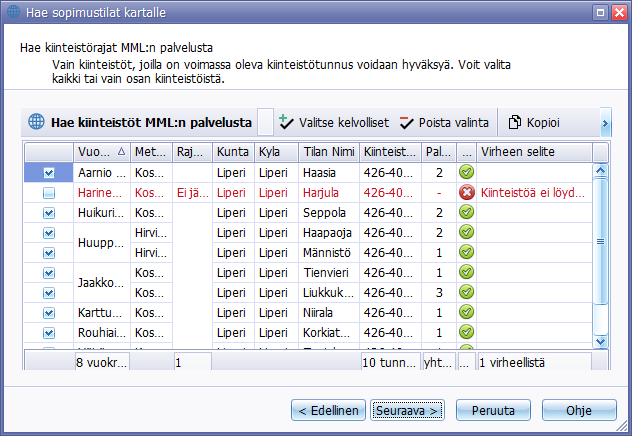Click '8 vuokr...' summary cell
632x436 pixels.
102,362
